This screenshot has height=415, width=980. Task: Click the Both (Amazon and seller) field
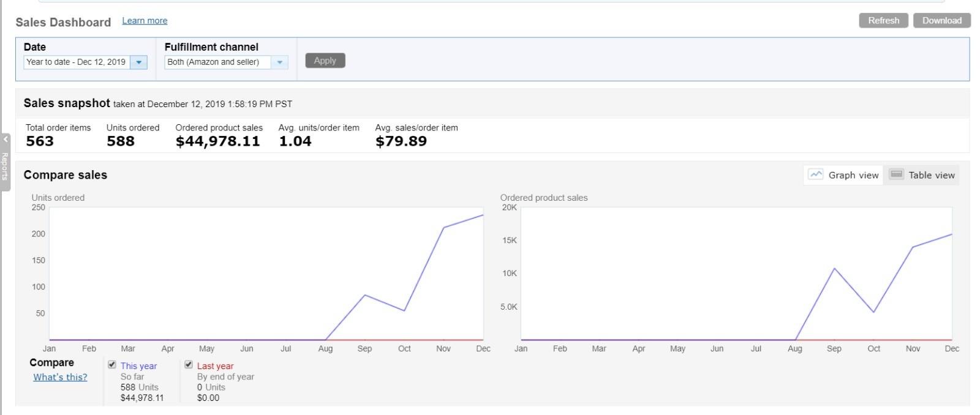[217, 62]
